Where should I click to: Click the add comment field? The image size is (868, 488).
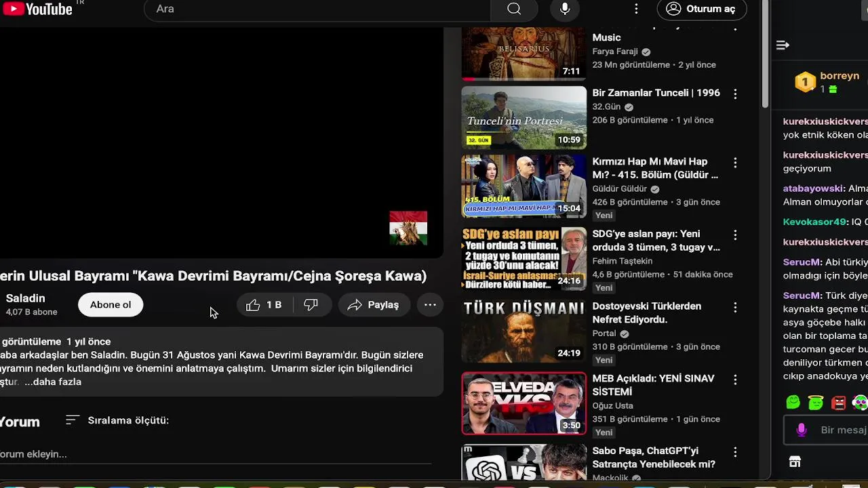coord(216,454)
